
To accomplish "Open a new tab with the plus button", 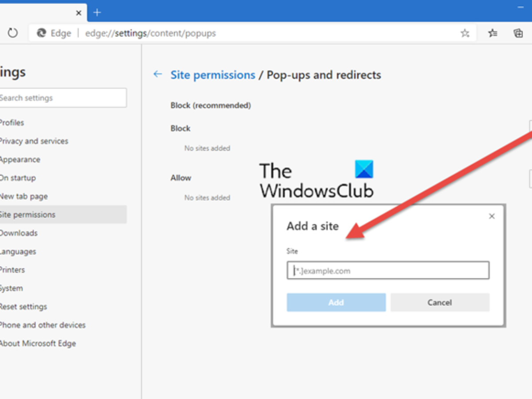I will point(98,12).
